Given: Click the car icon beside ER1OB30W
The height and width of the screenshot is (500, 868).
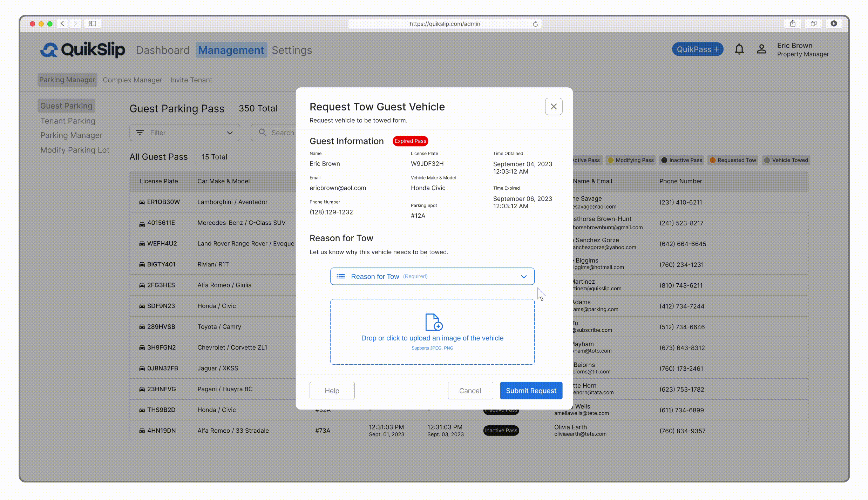Looking at the screenshot, I should click(x=142, y=202).
